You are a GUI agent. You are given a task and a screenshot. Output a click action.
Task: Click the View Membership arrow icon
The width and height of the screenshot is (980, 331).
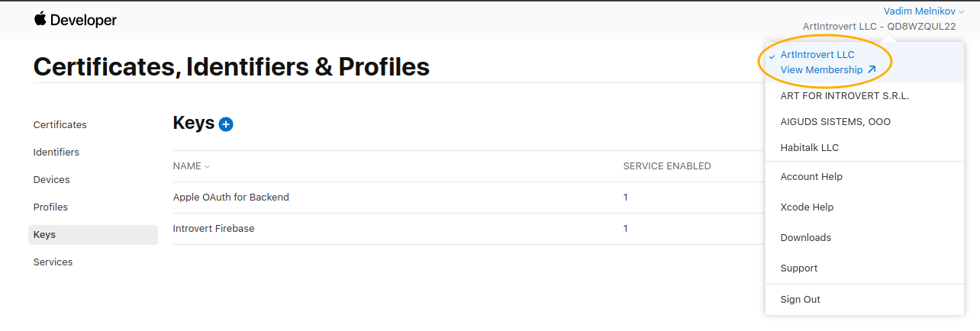pos(872,70)
